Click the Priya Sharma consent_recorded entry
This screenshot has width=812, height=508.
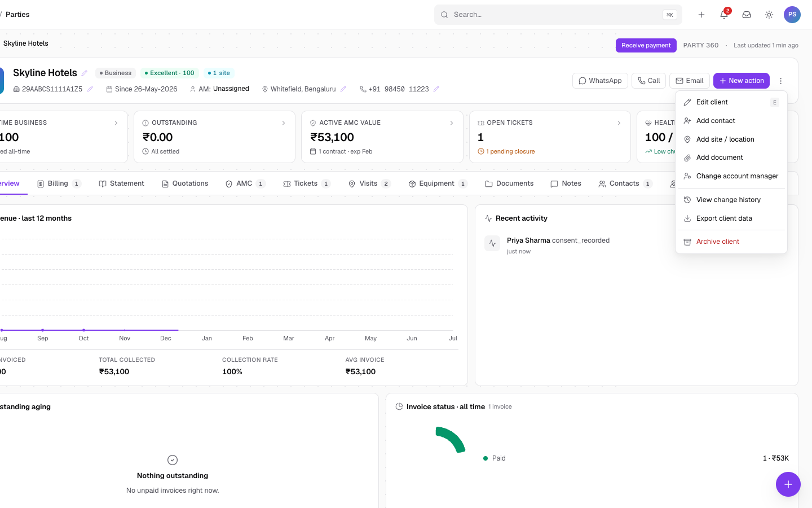coord(558,240)
